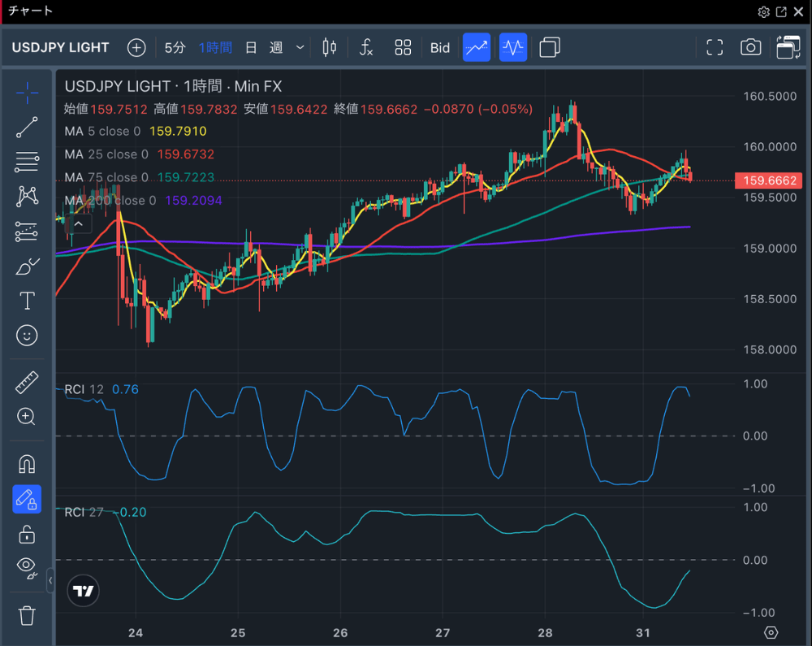Select the trend line drawing tool
The image size is (812, 646).
click(x=27, y=128)
